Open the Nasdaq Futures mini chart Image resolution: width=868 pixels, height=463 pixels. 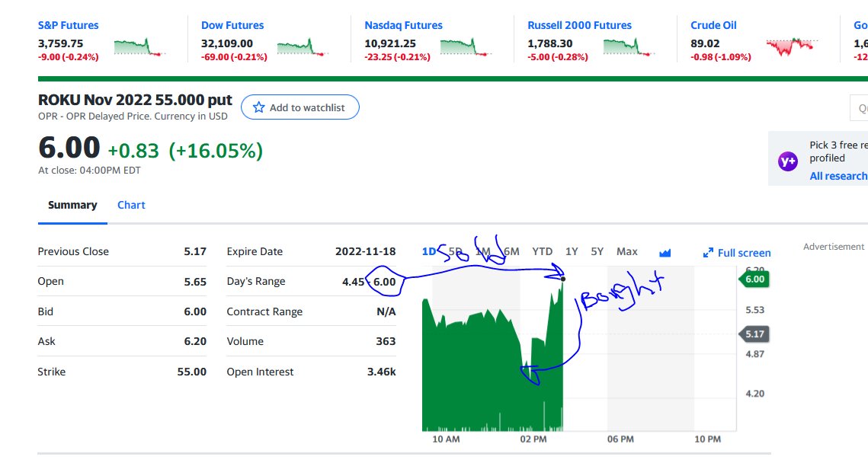(466, 47)
